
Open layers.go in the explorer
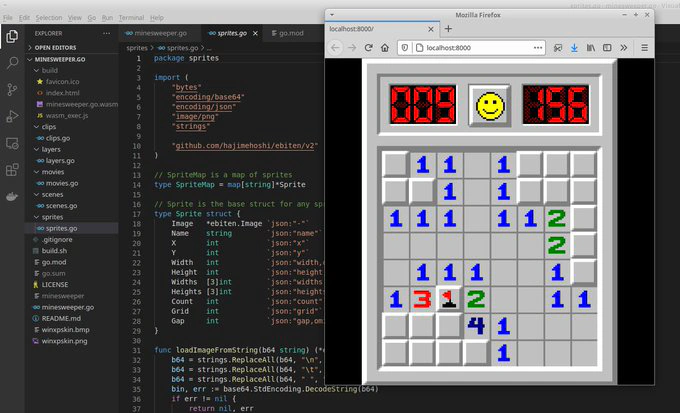(60, 161)
